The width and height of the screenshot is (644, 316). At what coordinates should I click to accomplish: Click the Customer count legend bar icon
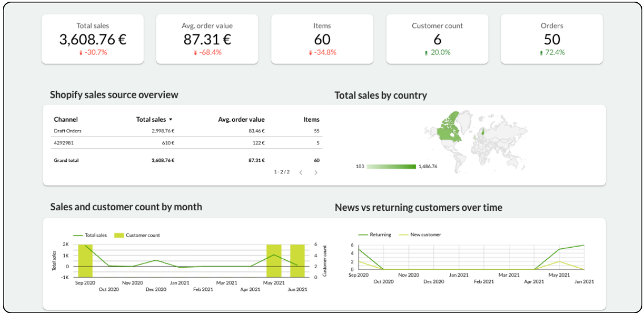click(119, 235)
